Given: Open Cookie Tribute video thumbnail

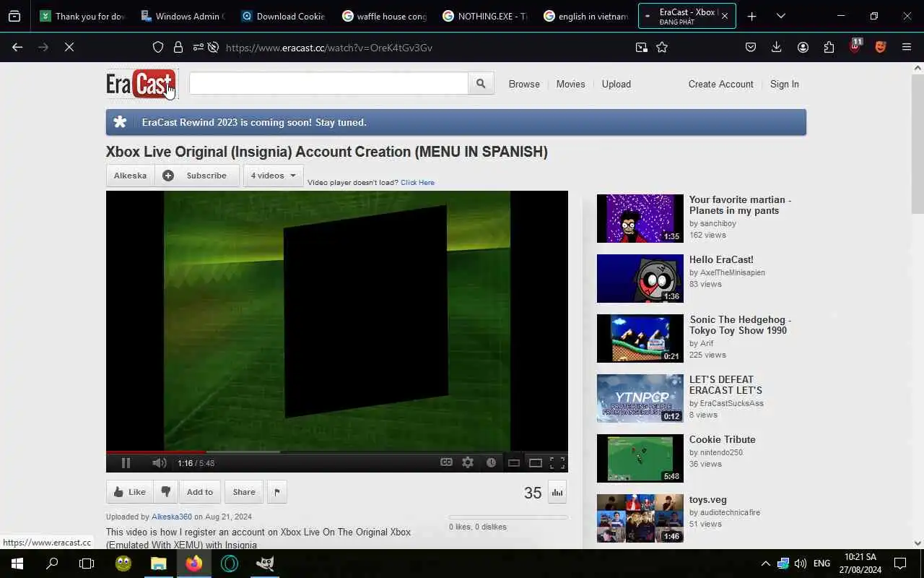Looking at the screenshot, I should coord(640,458).
